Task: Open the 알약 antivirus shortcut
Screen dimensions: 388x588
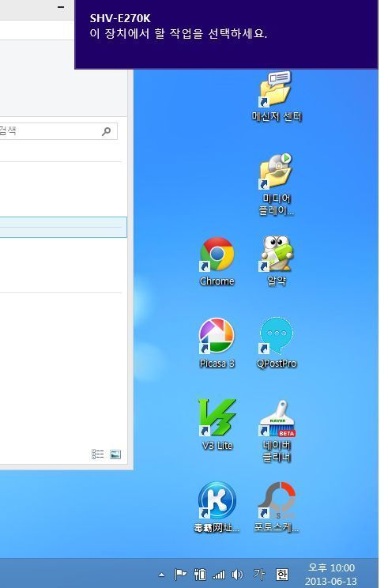Action: 277,261
